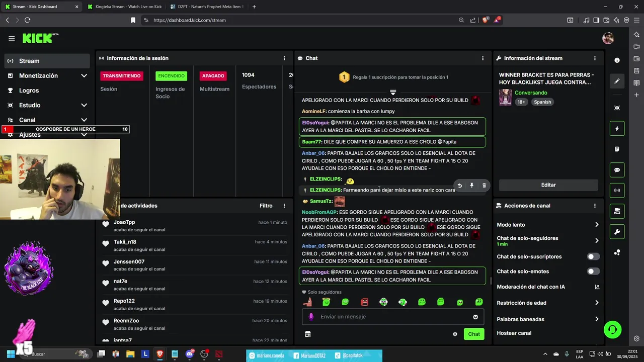
Task: Pin the hovered ELZEINCLIPS chat message
Action: tap(472, 186)
